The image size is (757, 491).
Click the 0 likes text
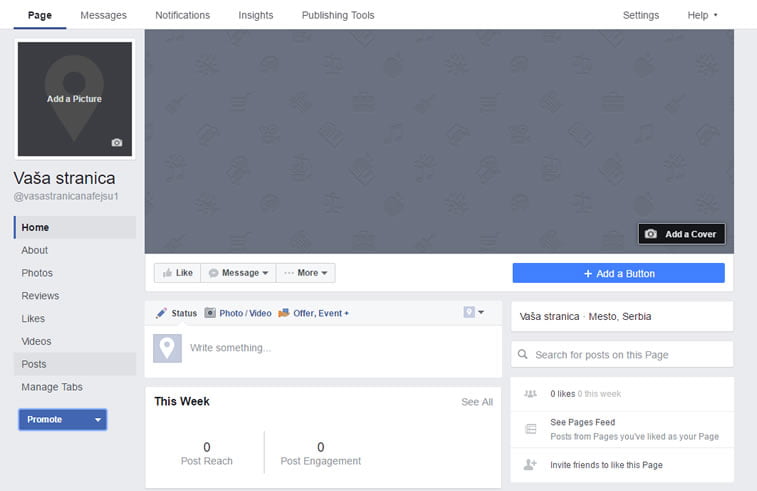coord(562,393)
